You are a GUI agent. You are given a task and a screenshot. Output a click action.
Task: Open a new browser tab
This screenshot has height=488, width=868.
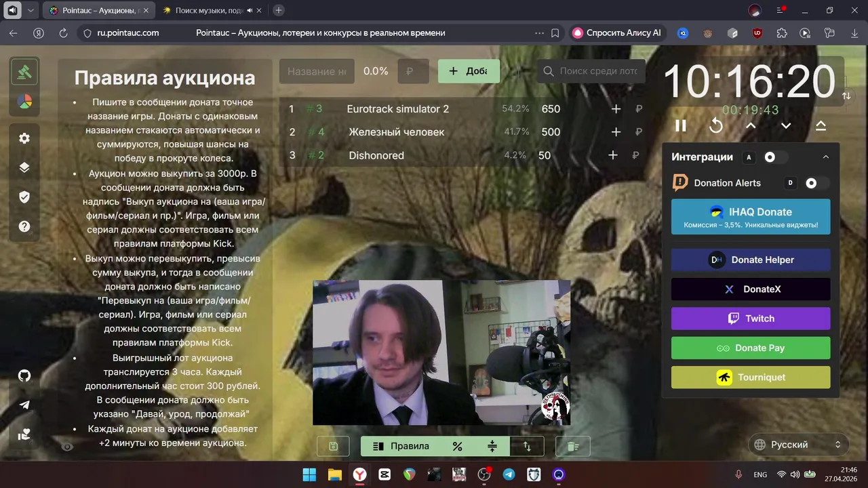point(278,10)
